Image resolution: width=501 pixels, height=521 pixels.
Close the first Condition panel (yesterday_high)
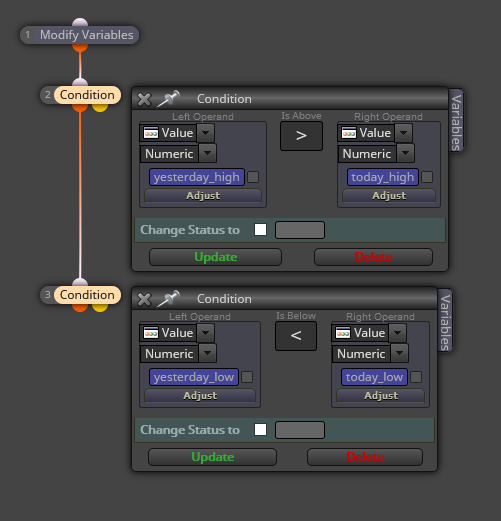pos(144,99)
